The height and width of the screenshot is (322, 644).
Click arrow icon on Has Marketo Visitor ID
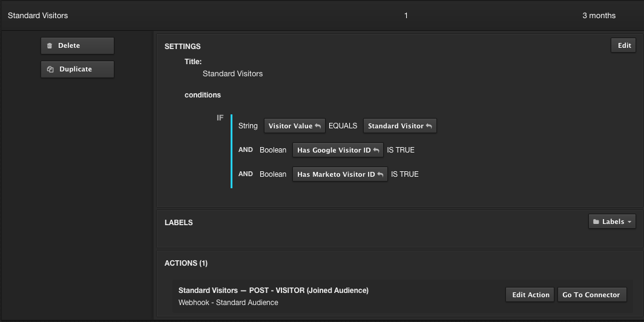pyautogui.click(x=380, y=175)
